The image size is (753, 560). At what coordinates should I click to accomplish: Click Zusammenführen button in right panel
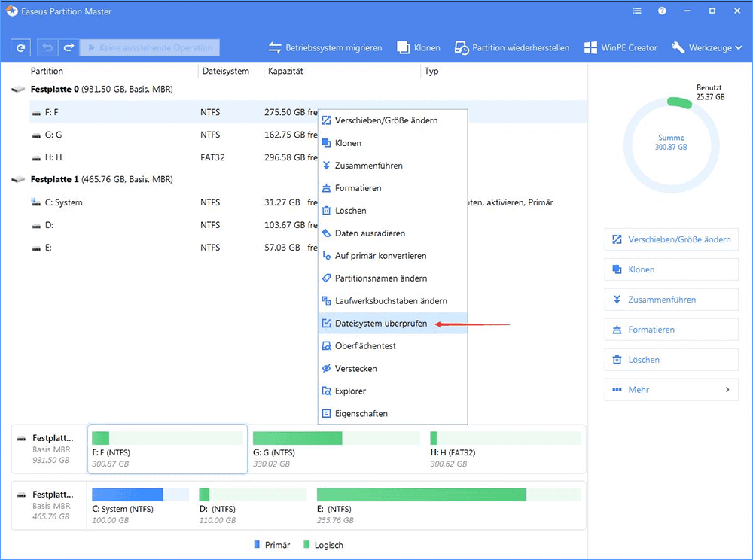(672, 300)
